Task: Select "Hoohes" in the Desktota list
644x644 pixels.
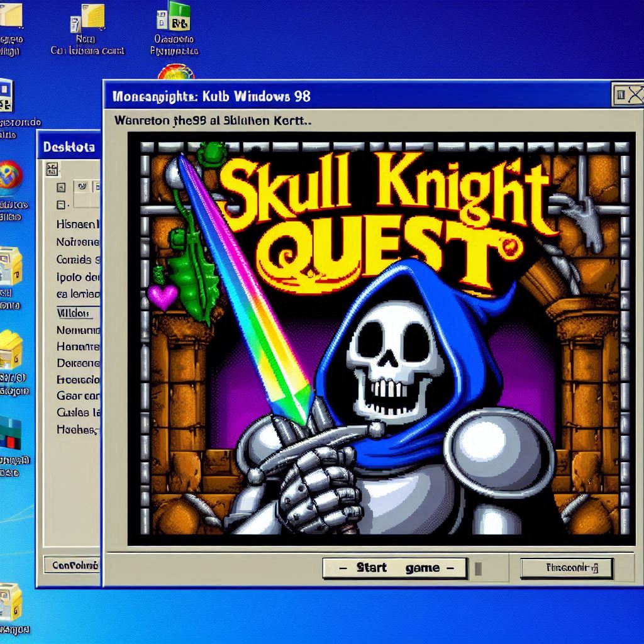Action: point(78,430)
